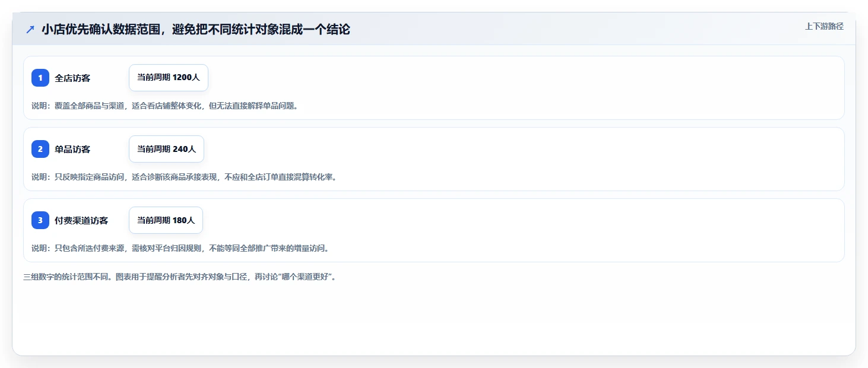Click the title 小店优先确认数据范围
This screenshot has width=868, height=368.
[196, 29]
